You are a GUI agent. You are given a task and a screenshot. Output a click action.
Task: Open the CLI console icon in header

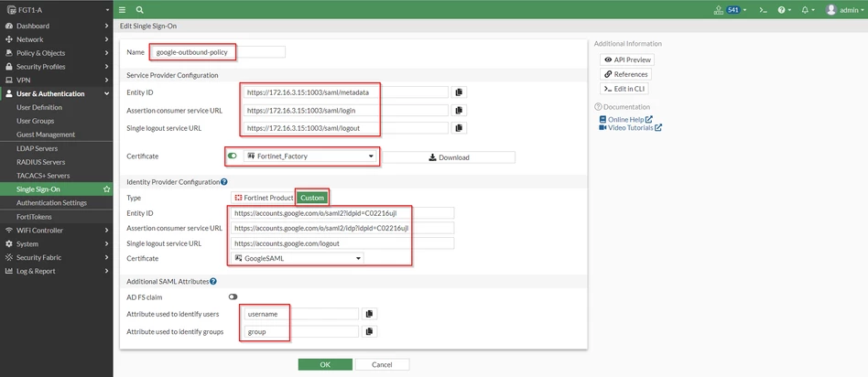[x=763, y=10]
